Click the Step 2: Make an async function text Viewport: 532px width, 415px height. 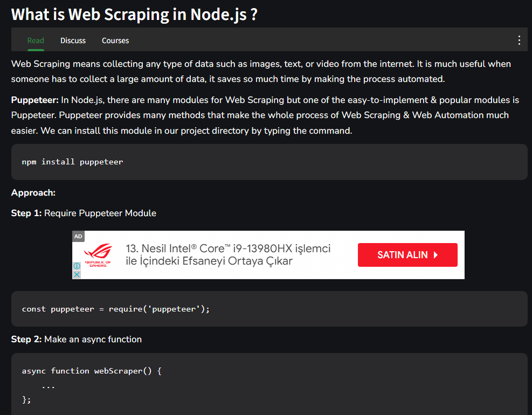pyautogui.click(x=77, y=340)
